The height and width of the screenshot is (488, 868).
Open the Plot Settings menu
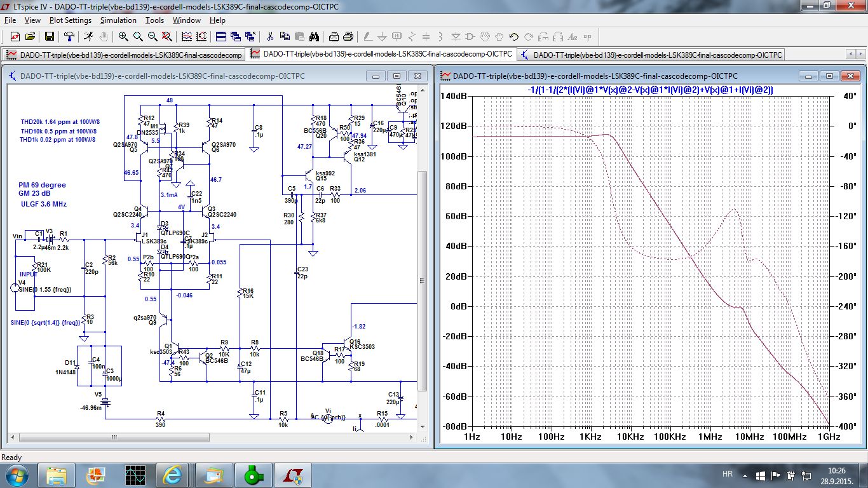coord(71,20)
